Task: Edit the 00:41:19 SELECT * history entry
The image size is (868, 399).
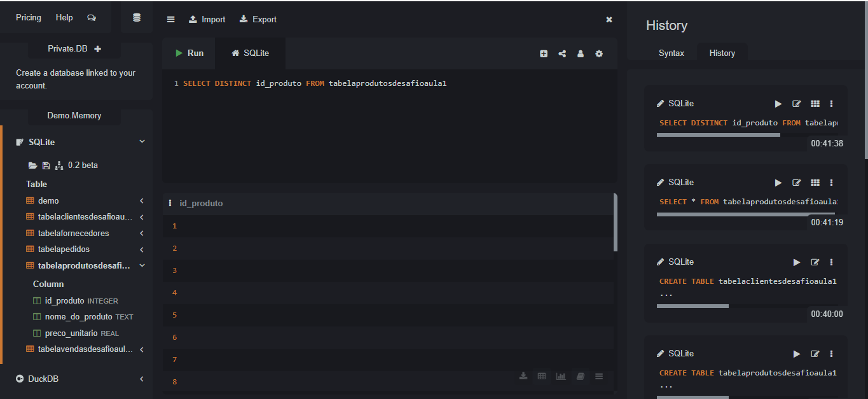Action: click(797, 183)
